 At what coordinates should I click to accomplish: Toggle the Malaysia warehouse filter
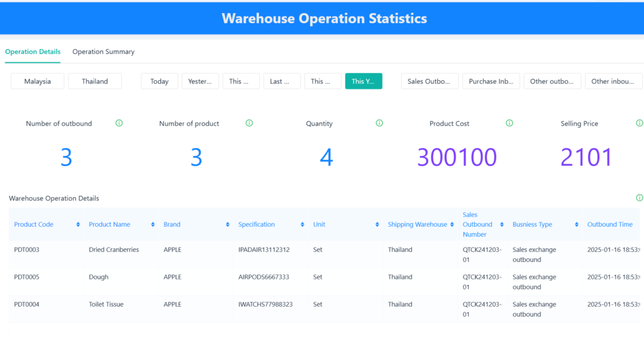38,81
